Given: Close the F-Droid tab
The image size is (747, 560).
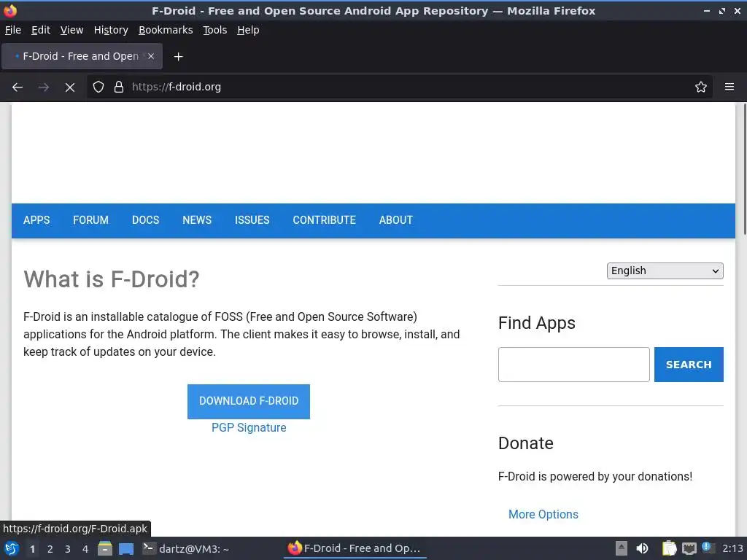Looking at the screenshot, I should click(150, 56).
